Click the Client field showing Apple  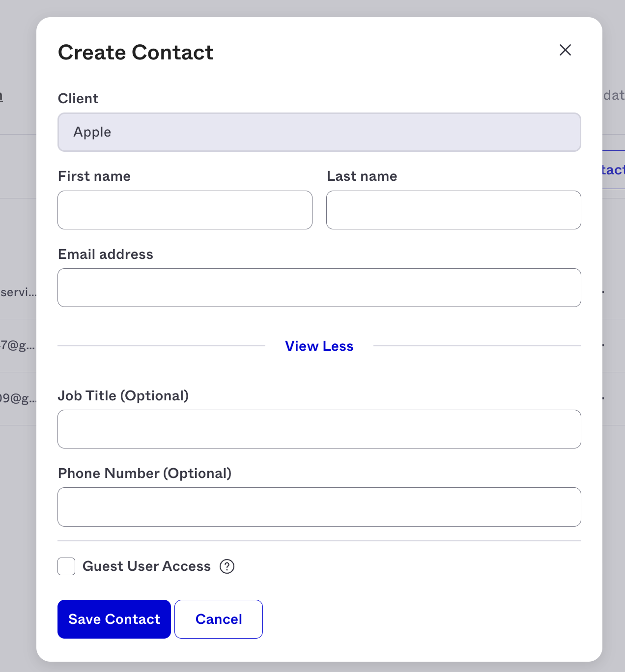(319, 132)
